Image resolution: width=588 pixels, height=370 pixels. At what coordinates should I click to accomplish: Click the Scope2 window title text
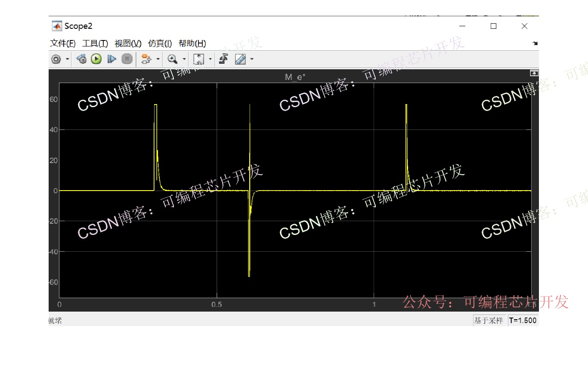pos(78,26)
